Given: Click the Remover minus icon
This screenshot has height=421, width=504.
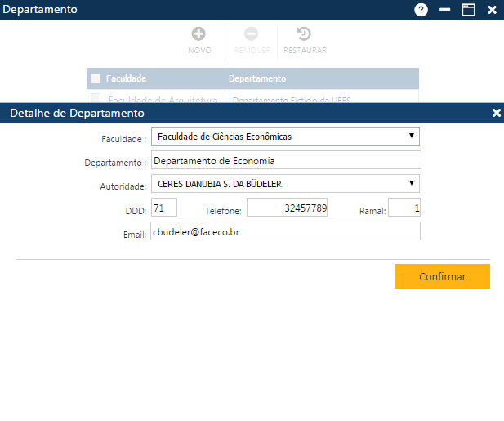Looking at the screenshot, I should (252, 34).
